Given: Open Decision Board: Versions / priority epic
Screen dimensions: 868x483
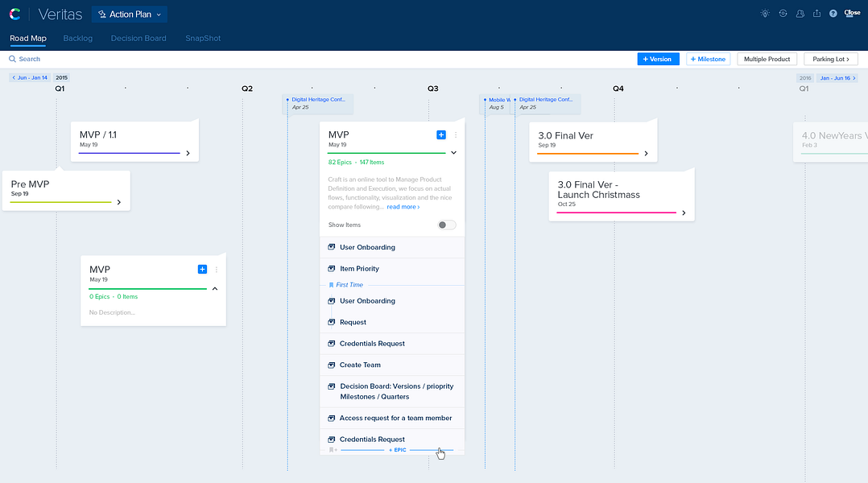Looking at the screenshot, I should 392,392.
